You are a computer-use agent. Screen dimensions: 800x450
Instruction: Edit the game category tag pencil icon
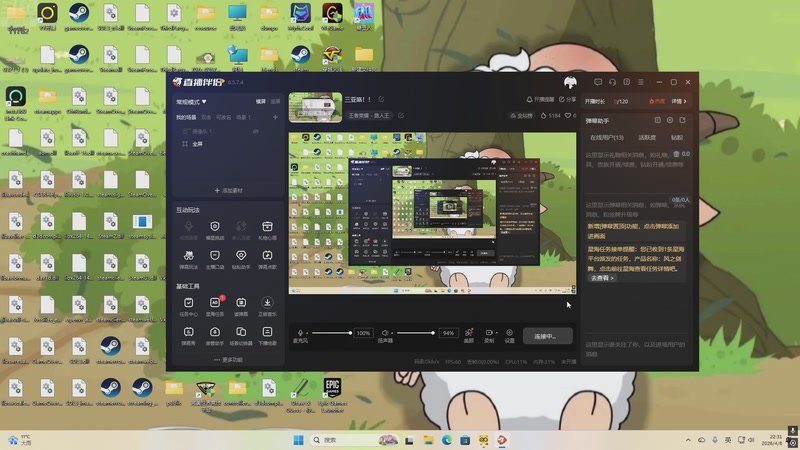401,115
